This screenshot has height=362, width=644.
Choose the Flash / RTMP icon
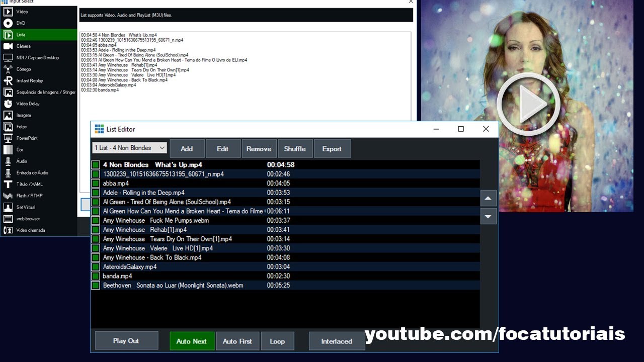(x=8, y=196)
